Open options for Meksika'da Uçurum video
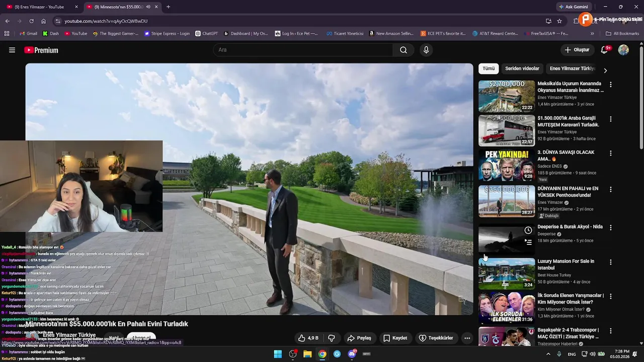This screenshot has width=644, height=362. click(x=611, y=84)
